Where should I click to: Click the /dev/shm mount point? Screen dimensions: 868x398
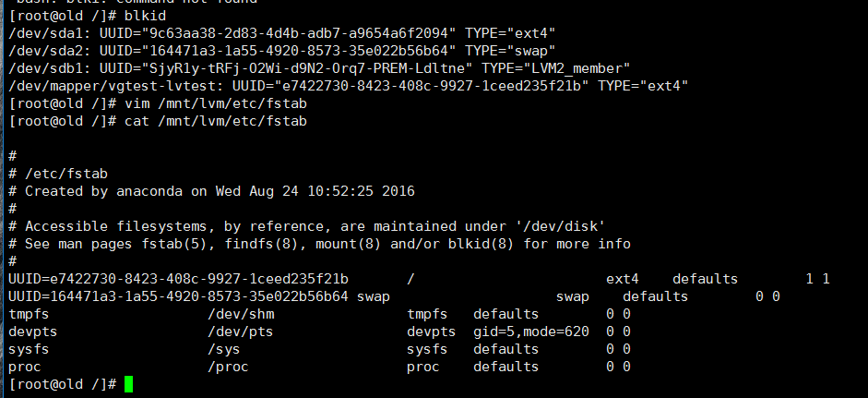click(x=241, y=315)
